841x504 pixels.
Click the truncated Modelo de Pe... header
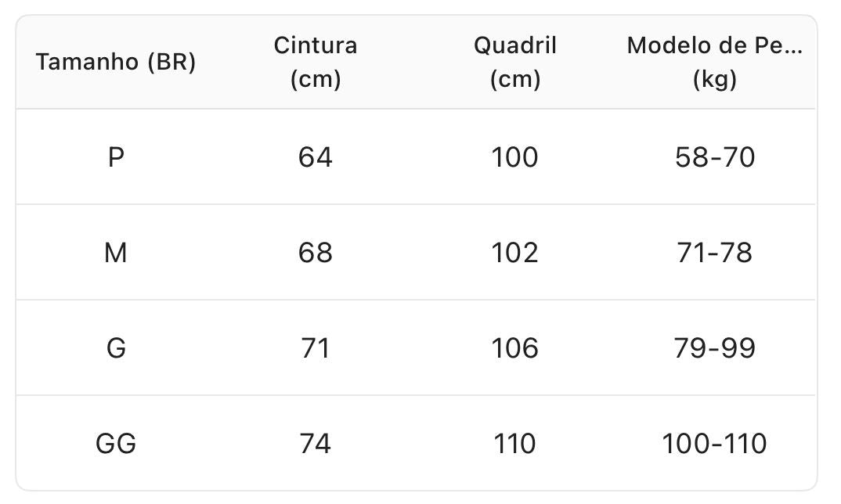tap(715, 63)
